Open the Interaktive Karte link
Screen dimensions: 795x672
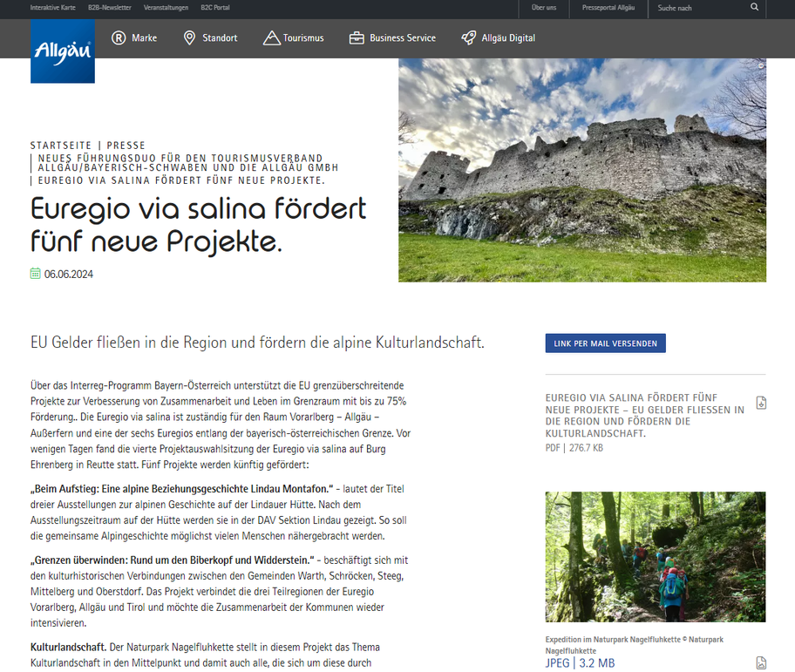[52, 7]
